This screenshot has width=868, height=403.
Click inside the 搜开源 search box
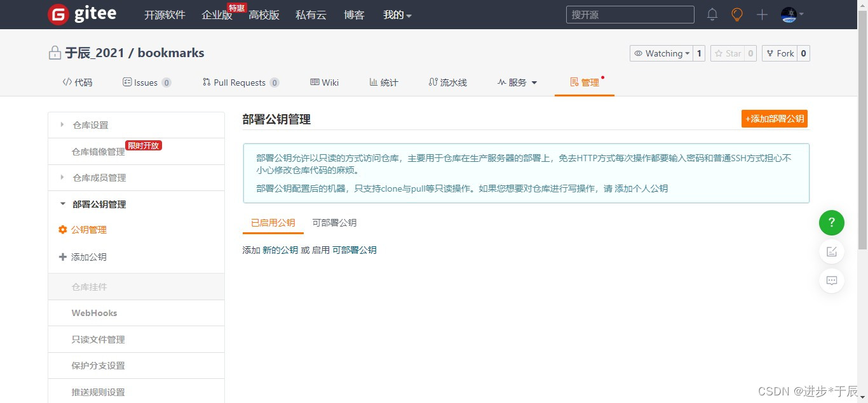(629, 14)
